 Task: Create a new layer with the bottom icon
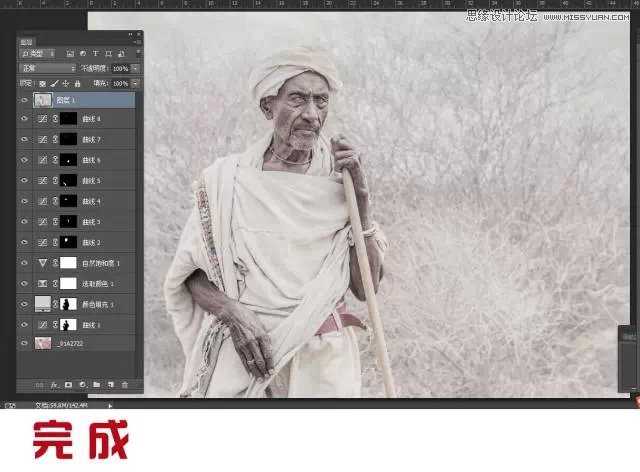coord(110,384)
